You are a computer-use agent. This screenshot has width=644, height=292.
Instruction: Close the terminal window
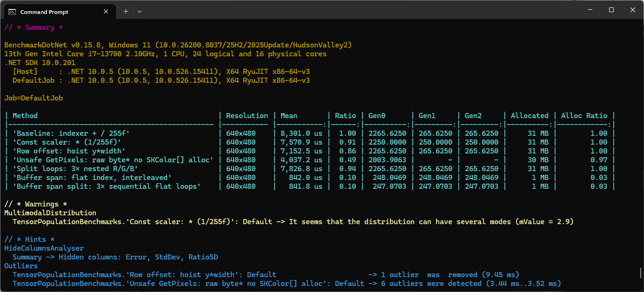[x=633, y=10]
